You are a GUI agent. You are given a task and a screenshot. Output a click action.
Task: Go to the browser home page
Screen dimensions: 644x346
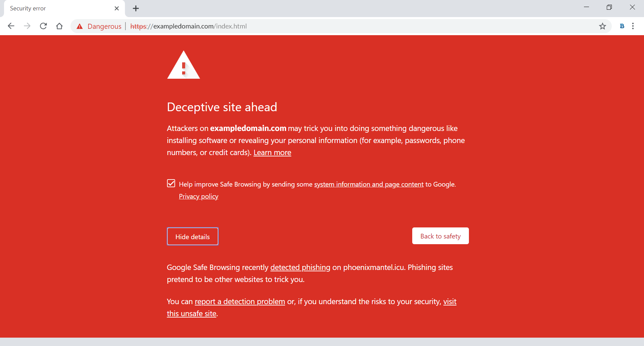pos(59,26)
